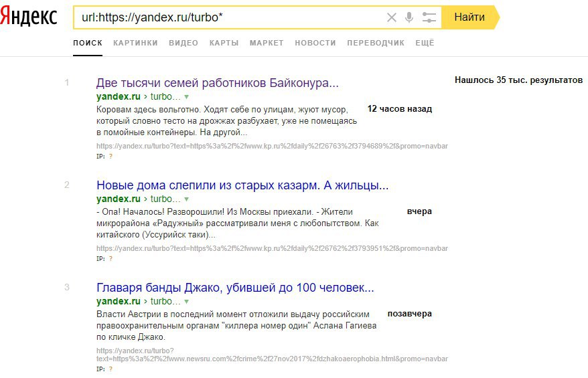The image size is (588, 378).
Task: Expand green arrow menu of second result
Action: (187, 199)
